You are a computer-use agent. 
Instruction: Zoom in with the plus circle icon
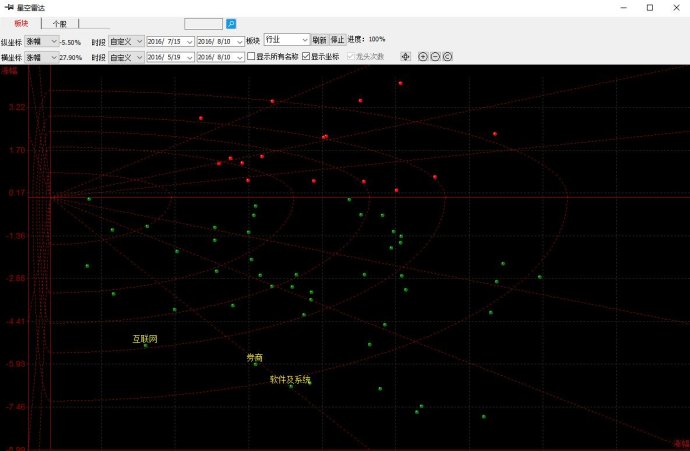click(423, 56)
